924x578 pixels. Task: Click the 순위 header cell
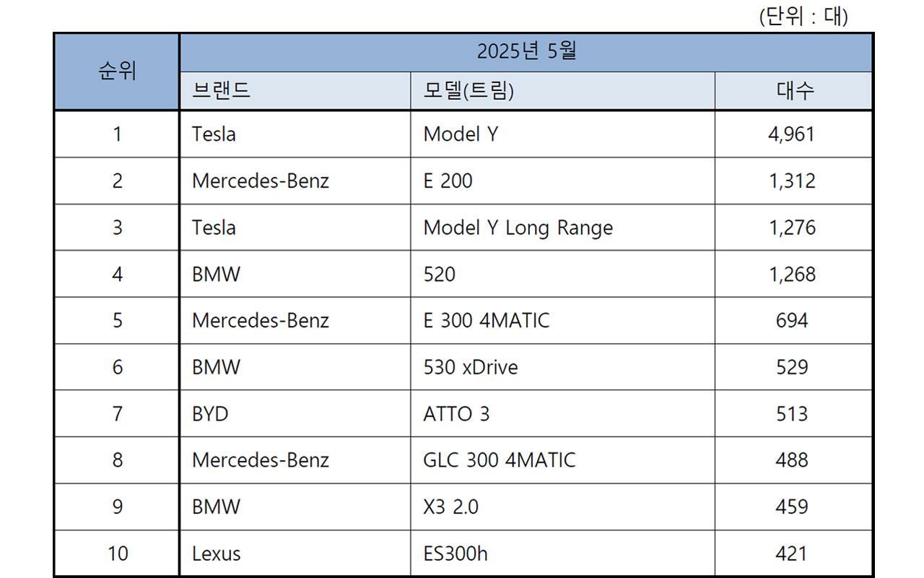[x=117, y=72]
